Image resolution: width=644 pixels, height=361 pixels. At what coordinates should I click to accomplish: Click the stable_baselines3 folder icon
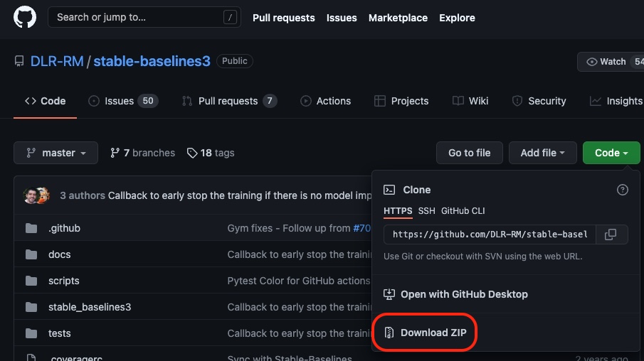point(31,307)
